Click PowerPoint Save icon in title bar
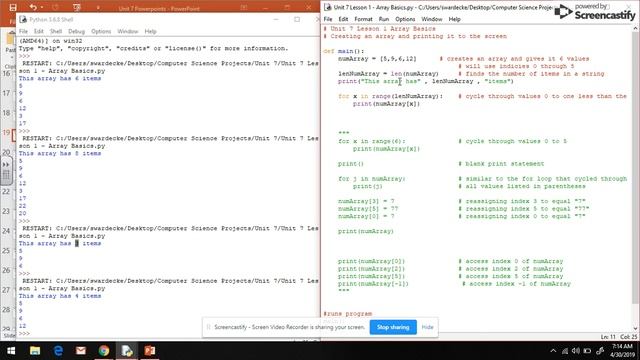The height and width of the screenshot is (360, 640). [x=13, y=7]
